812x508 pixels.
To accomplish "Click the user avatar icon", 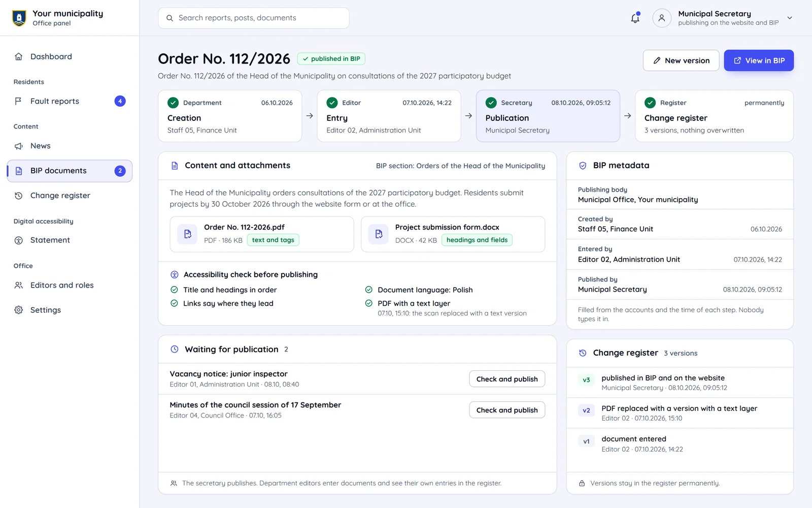I will [662, 18].
